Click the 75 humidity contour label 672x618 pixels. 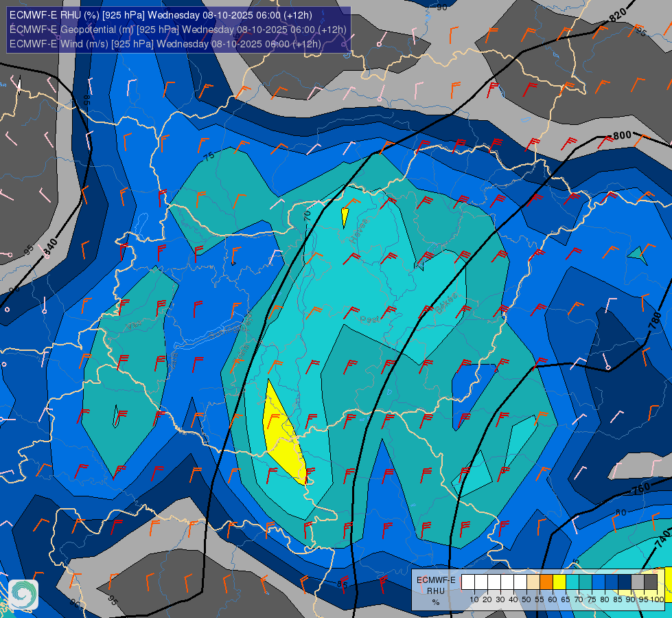tap(209, 157)
